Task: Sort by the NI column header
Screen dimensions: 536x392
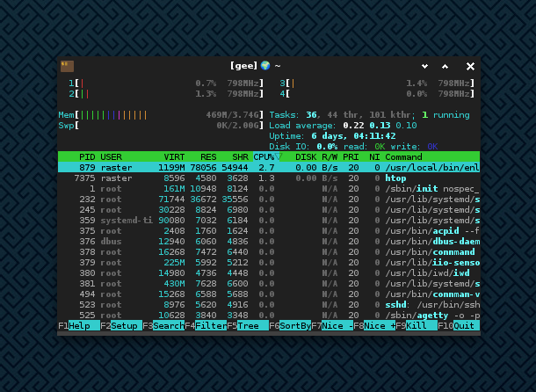Action: [374, 157]
